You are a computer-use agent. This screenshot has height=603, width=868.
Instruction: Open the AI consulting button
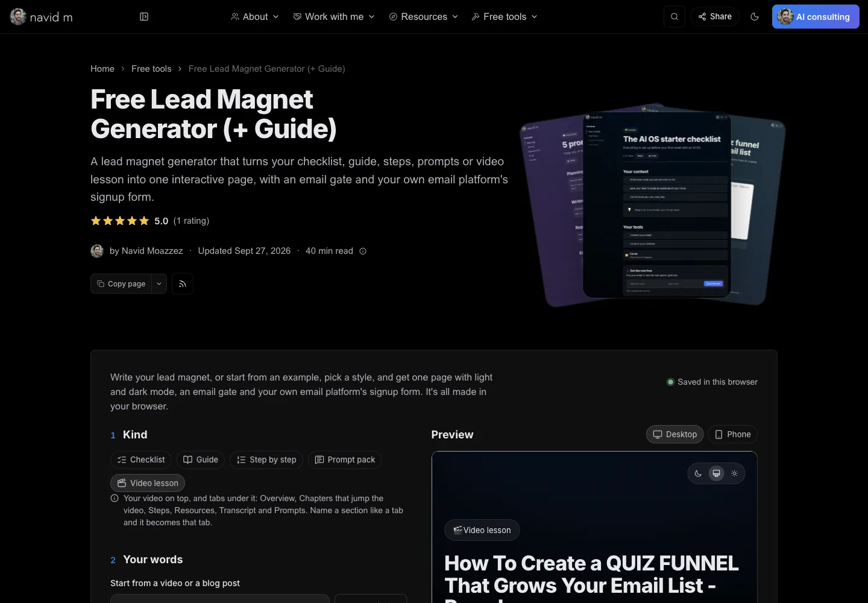816,17
